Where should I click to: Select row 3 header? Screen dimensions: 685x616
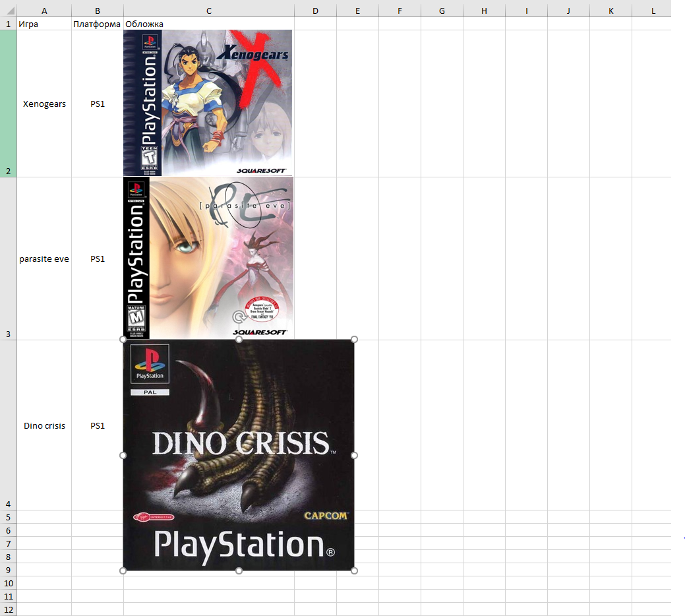tap(9, 259)
